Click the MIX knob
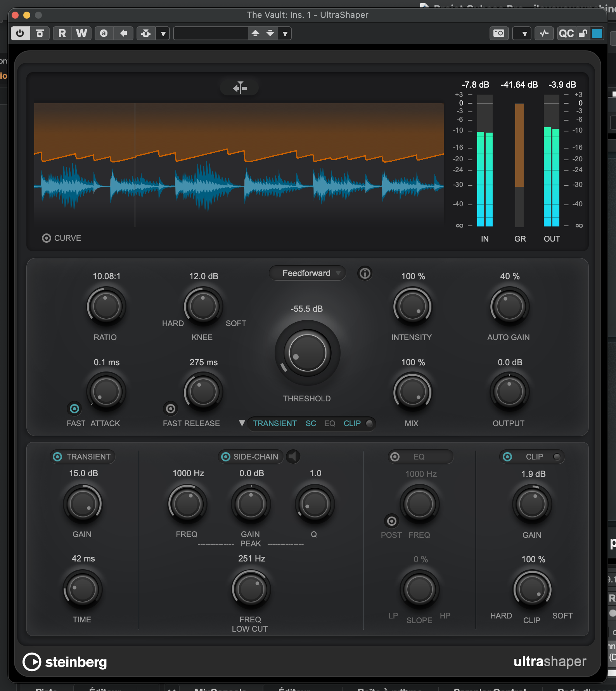 coord(412,392)
